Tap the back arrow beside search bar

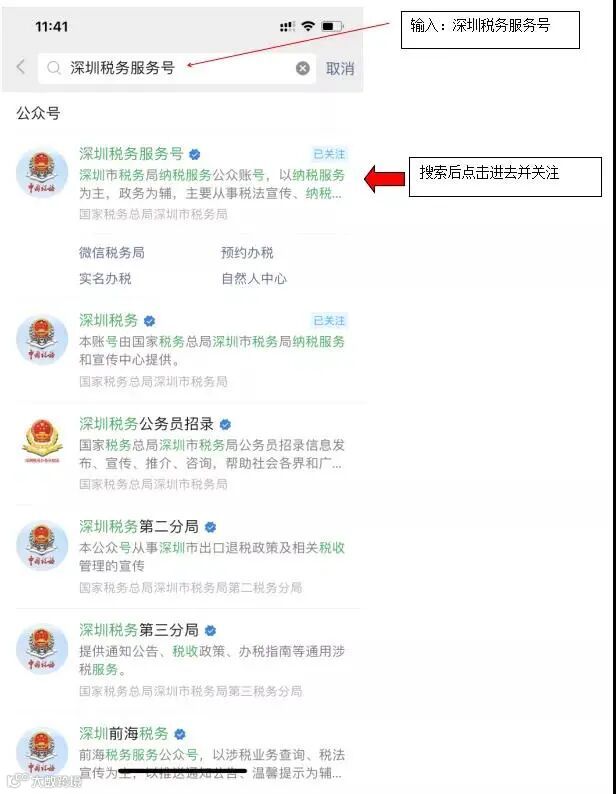[21, 67]
